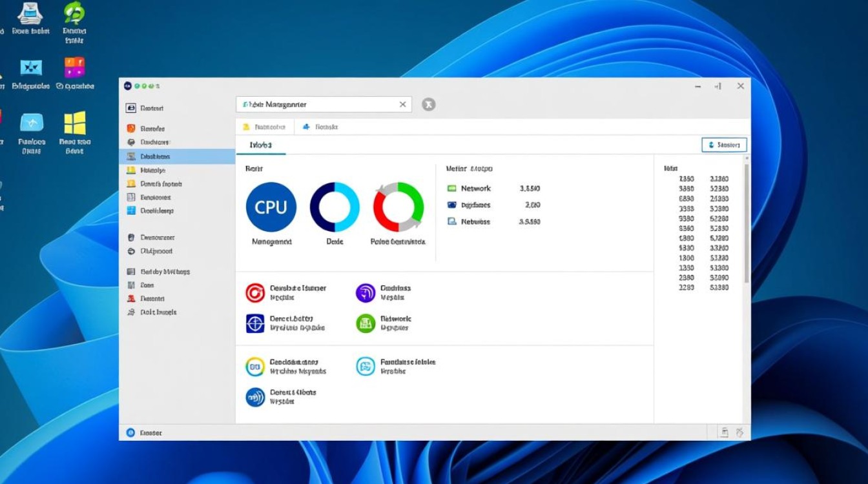This screenshot has height=484, width=868.
Task: Click the outlined button at top right of panel
Action: tap(724, 145)
